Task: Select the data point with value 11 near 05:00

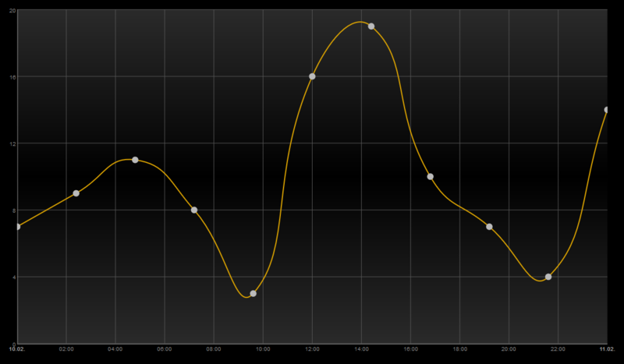Action: click(x=135, y=160)
